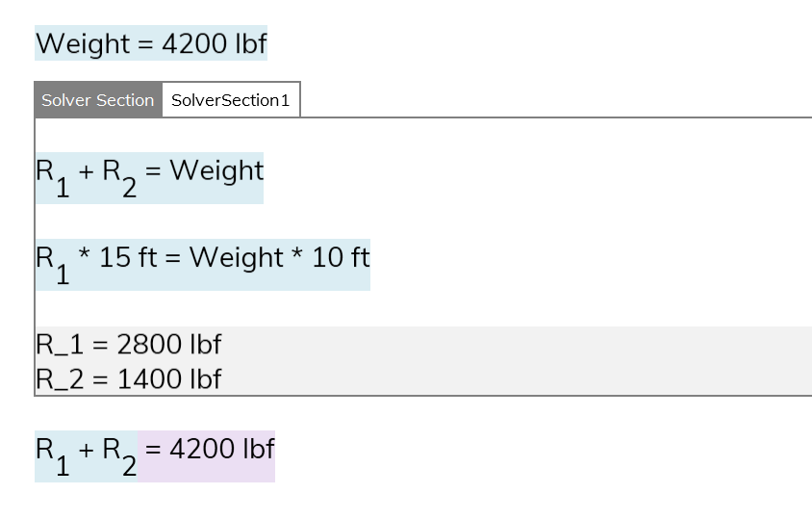Click Weight in the moment equation
This screenshot has height=520, width=812.
pyautogui.click(x=236, y=258)
